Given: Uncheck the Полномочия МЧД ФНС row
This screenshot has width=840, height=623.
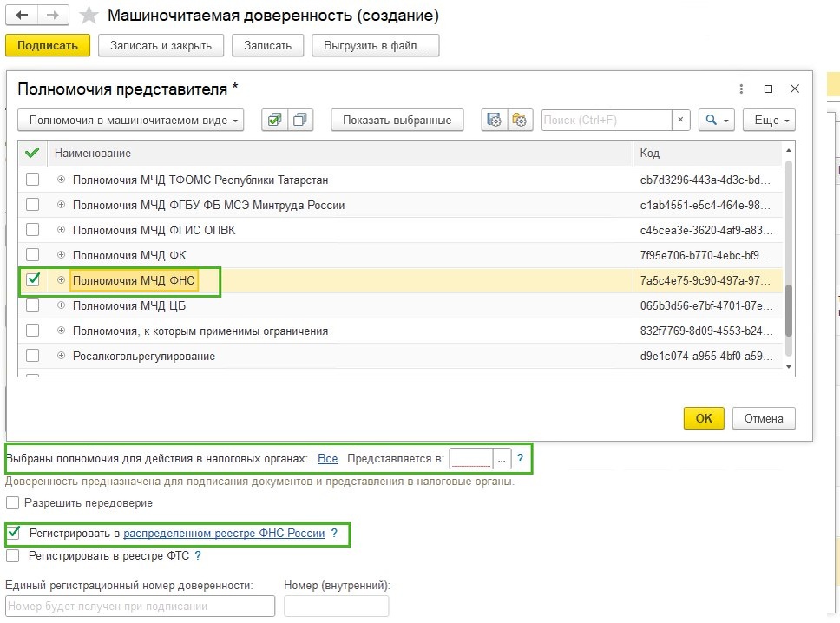Looking at the screenshot, I should click(x=33, y=279).
